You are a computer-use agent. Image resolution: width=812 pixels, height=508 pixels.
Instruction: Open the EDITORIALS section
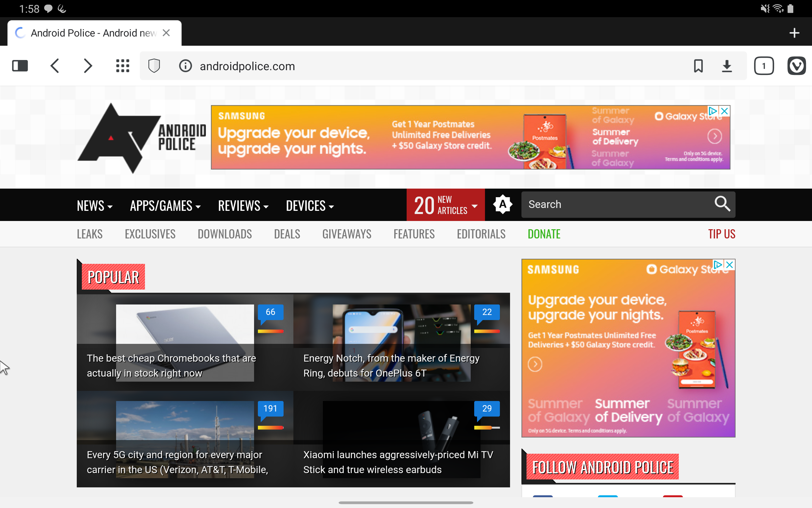pyautogui.click(x=481, y=234)
